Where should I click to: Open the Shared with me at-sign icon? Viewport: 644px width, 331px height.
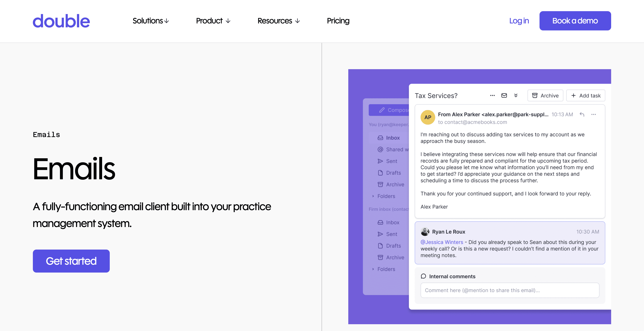tap(380, 149)
